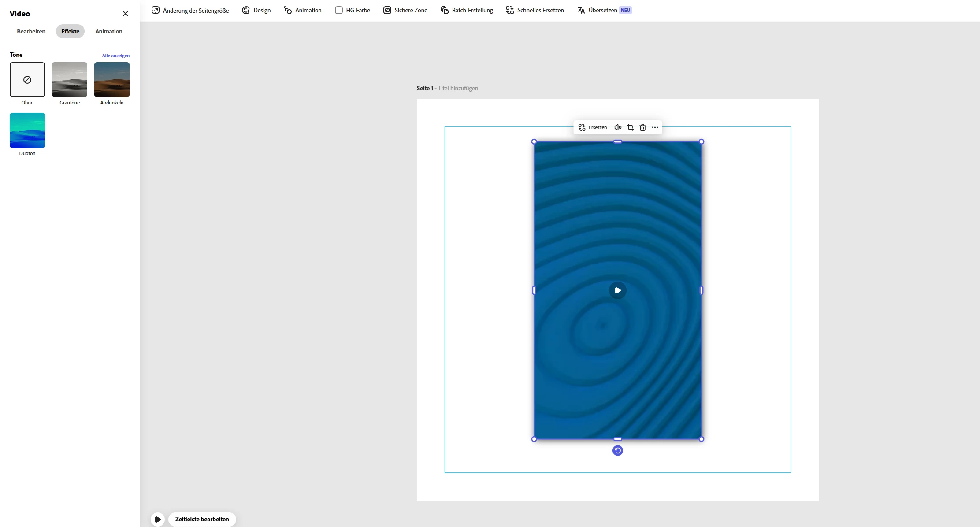Delete the video with trash icon

point(642,127)
